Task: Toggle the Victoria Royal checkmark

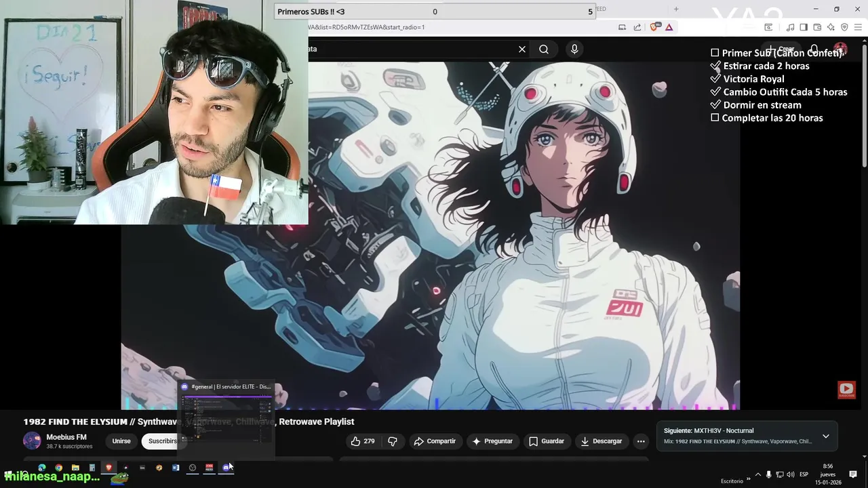Action: click(x=715, y=79)
